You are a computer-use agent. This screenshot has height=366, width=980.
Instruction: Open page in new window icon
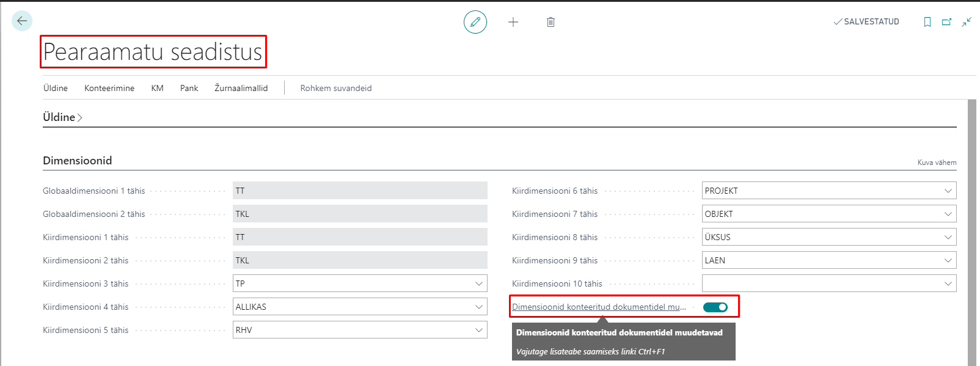(946, 22)
